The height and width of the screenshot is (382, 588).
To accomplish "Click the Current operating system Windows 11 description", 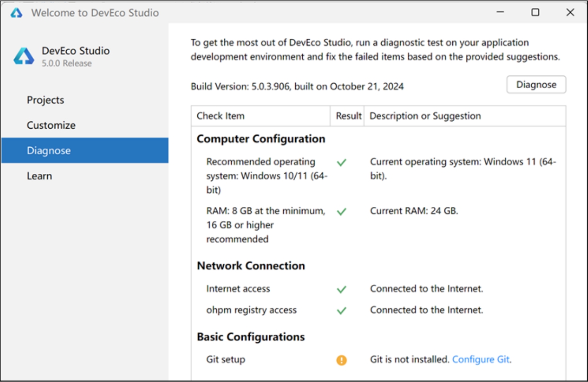I will (x=463, y=169).
